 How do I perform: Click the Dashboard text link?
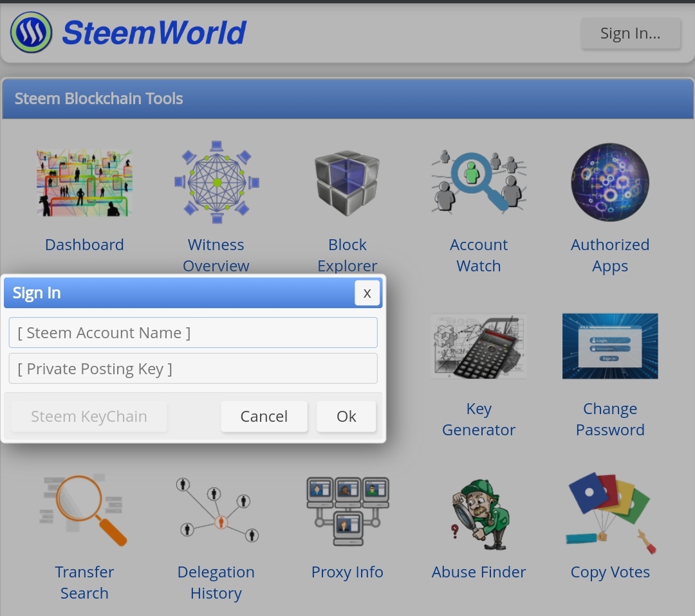point(84,244)
